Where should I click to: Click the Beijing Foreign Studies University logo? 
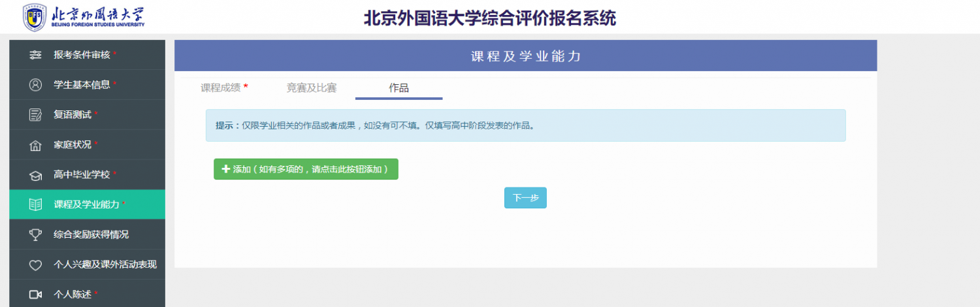pos(84,17)
